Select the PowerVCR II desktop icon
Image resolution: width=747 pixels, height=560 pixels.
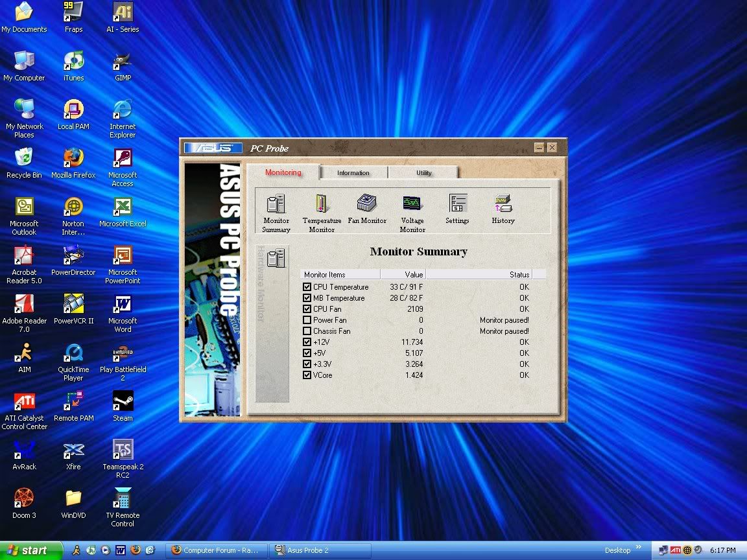(73, 309)
